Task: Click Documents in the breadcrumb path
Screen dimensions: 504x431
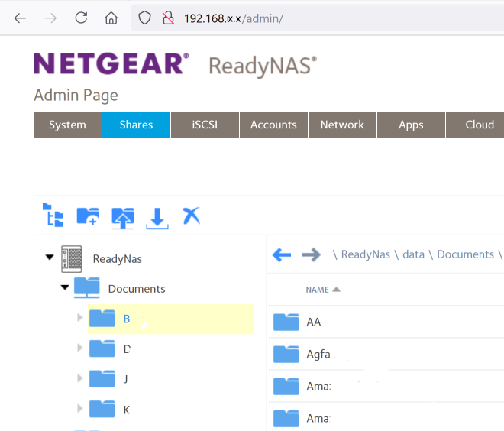Action: (x=465, y=254)
